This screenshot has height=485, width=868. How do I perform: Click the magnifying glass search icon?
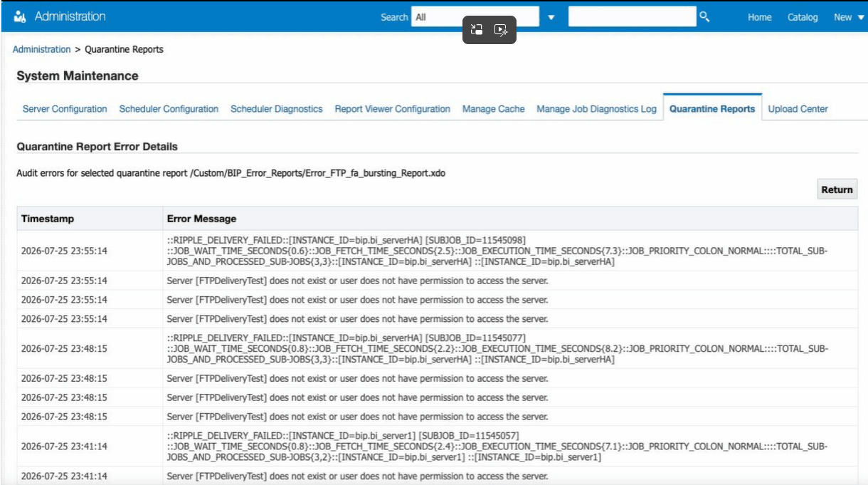click(x=704, y=16)
